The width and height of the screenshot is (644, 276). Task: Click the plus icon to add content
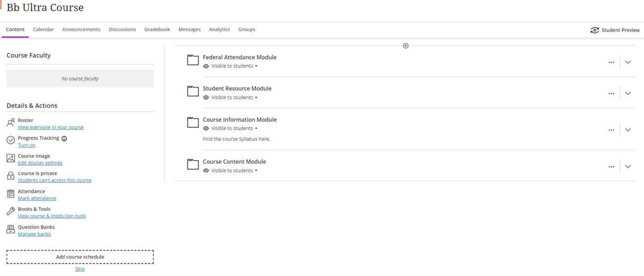coord(405,46)
